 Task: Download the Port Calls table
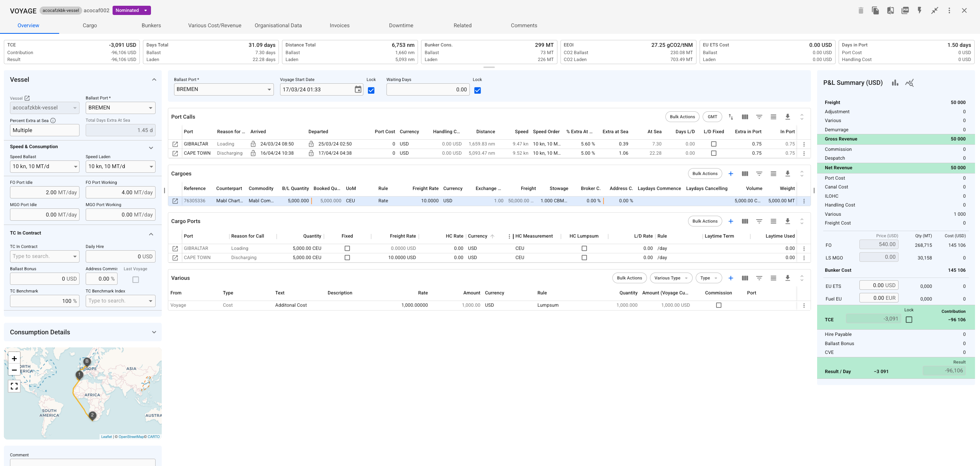click(788, 117)
